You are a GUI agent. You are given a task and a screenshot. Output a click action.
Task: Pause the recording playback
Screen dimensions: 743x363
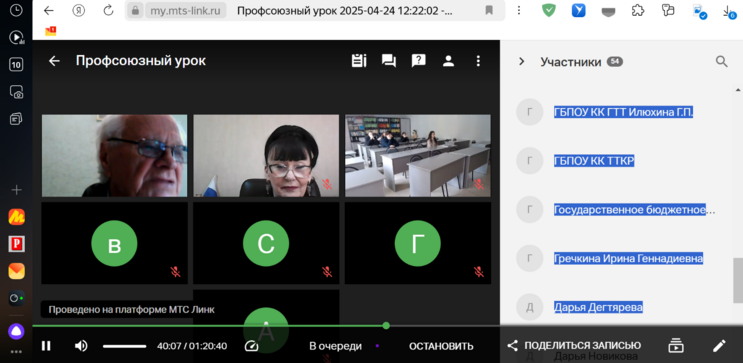coord(46,346)
